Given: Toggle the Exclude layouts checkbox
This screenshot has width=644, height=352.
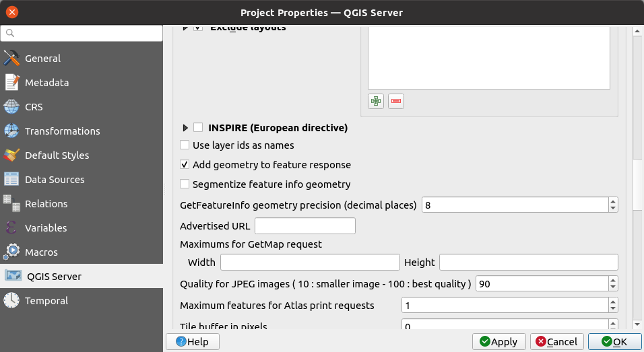Looking at the screenshot, I should 198,28.
